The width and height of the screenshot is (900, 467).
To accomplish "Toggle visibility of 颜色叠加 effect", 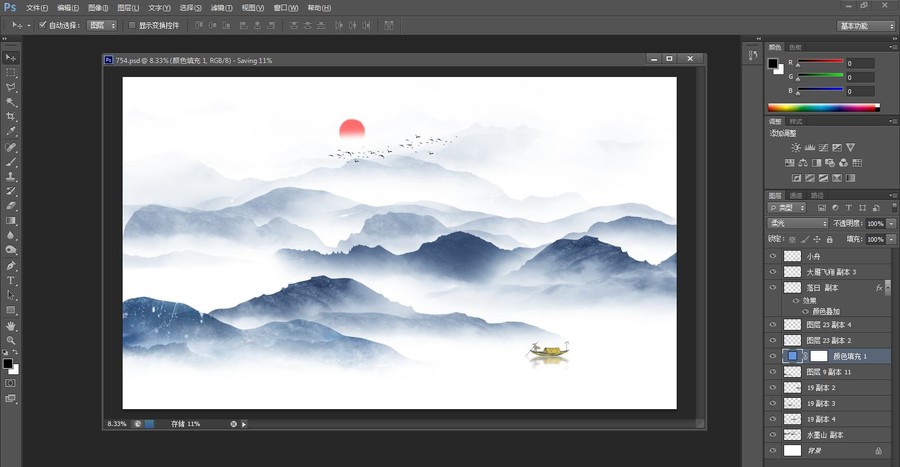I will pos(805,312).
